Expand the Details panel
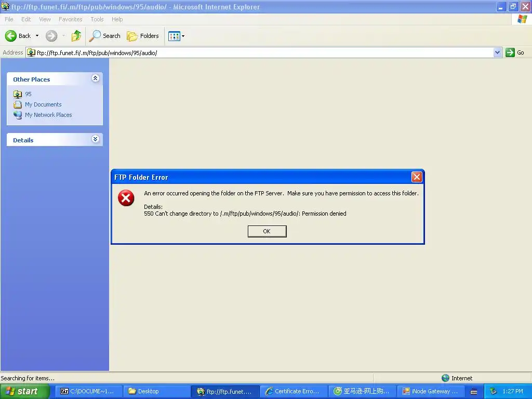Image resolution: width=532 pixels, height=399 pixels. (x=96, y=139)
